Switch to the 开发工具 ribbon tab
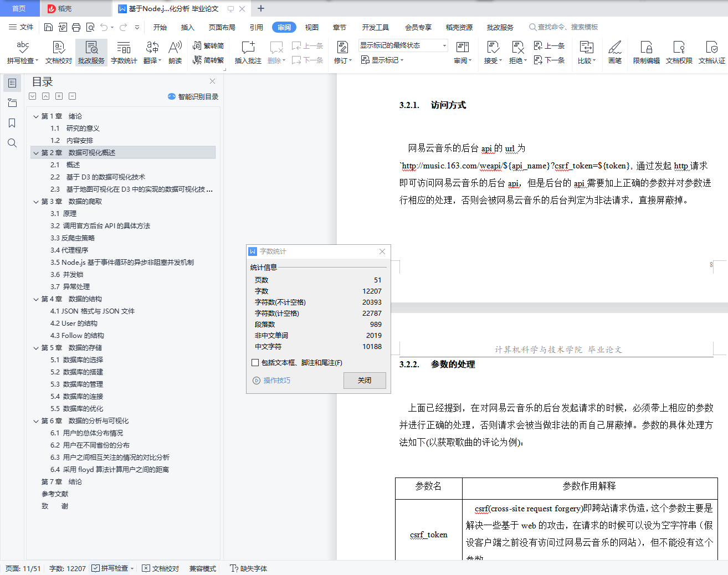The width and height of the screenshot is (728, 575). pyautogui.click(x=376, y=27)
